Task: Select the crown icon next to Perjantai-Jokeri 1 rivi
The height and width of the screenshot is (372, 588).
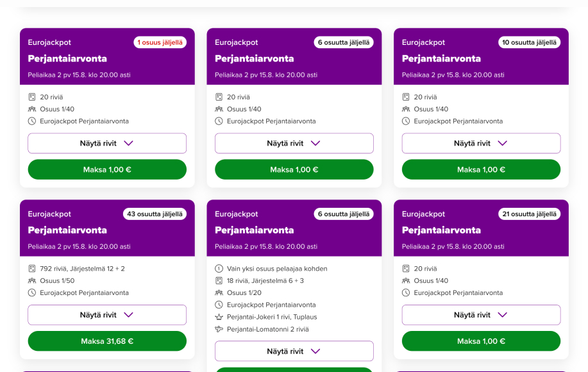Action: [220, 317]
